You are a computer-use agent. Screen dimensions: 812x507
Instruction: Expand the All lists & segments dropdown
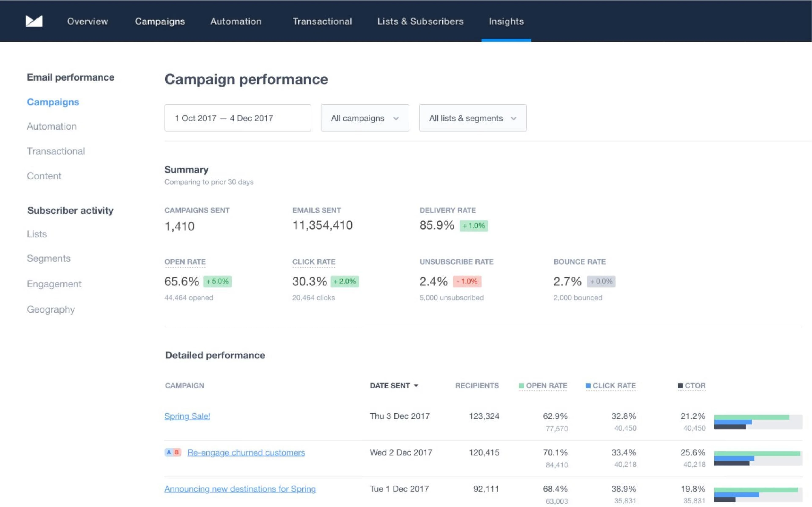point(472,118)
